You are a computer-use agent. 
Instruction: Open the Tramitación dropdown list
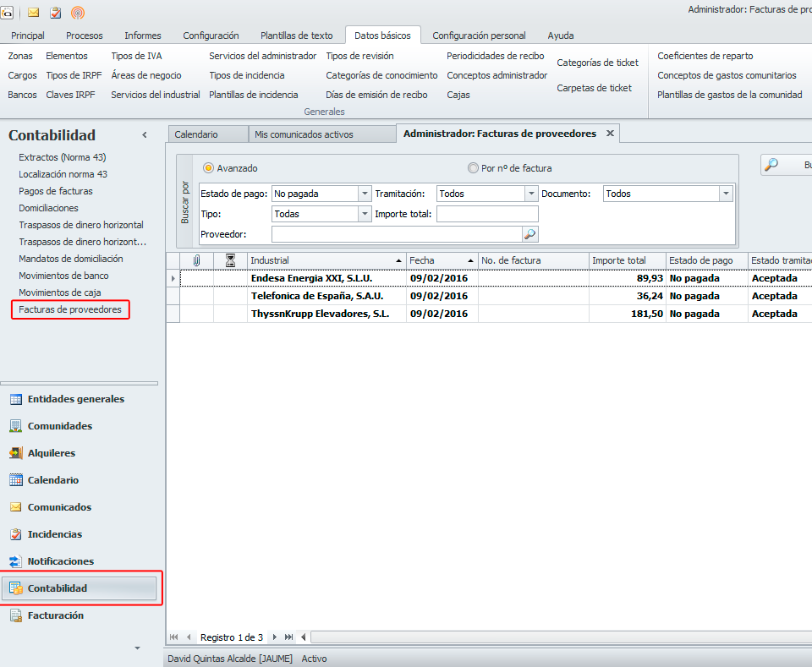point(531,194)
